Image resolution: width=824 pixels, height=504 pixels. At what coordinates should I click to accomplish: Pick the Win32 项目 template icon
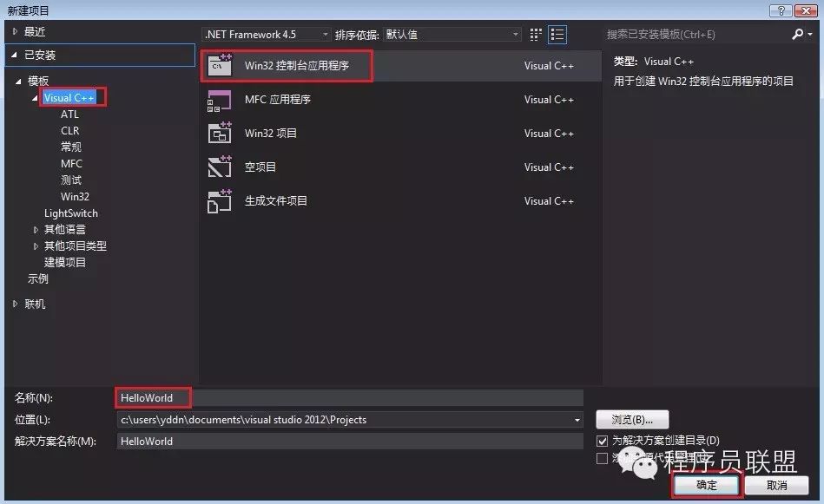(x=220, y=134)
